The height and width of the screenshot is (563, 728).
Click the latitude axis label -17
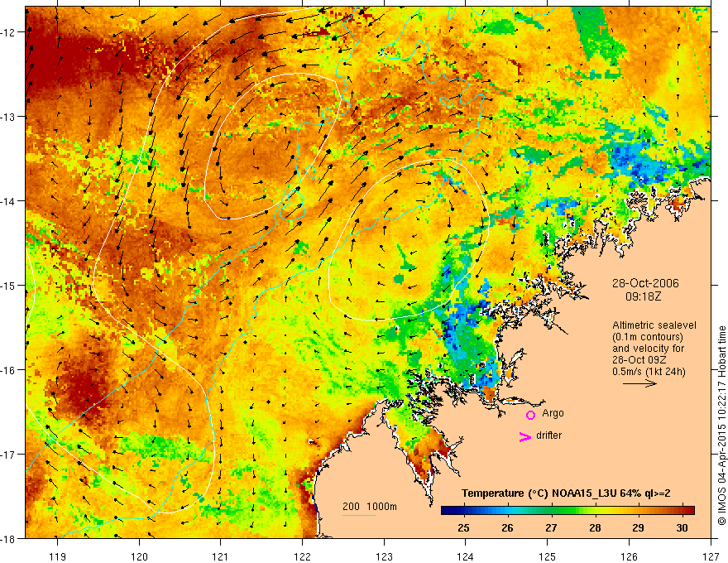9,454
